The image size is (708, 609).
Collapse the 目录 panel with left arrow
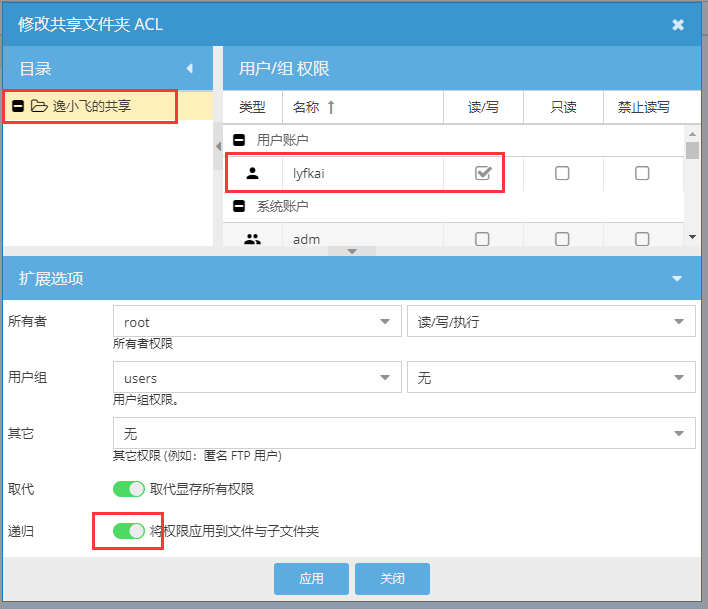(190, 68)
